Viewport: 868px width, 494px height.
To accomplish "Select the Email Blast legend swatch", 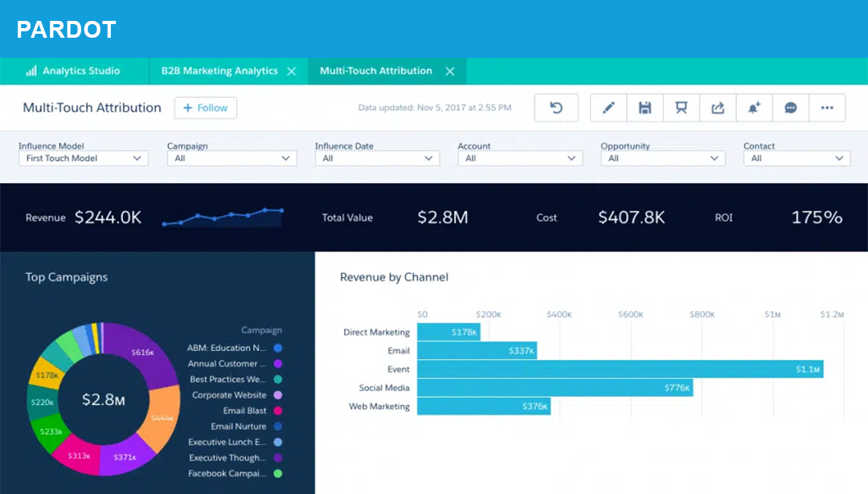I will [277, 410].
